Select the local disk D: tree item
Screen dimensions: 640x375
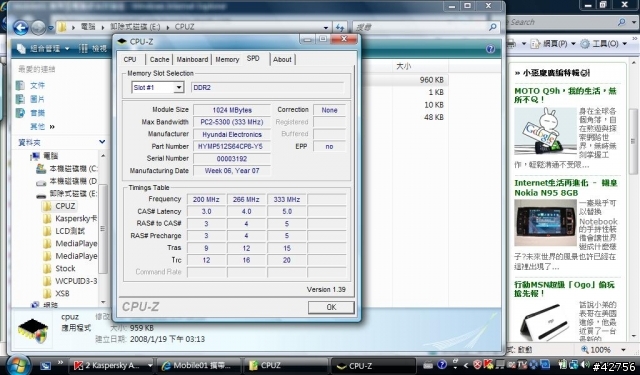(x=67, y=181)
